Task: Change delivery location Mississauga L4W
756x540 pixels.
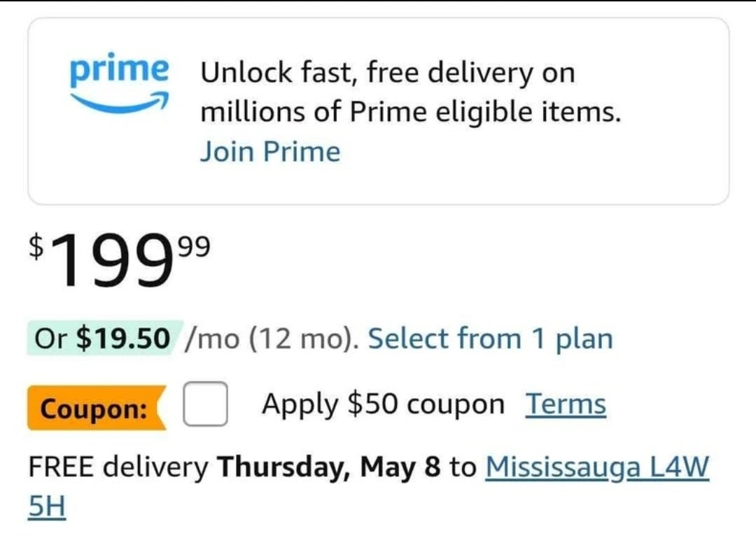Action: [x=597, y=467]
